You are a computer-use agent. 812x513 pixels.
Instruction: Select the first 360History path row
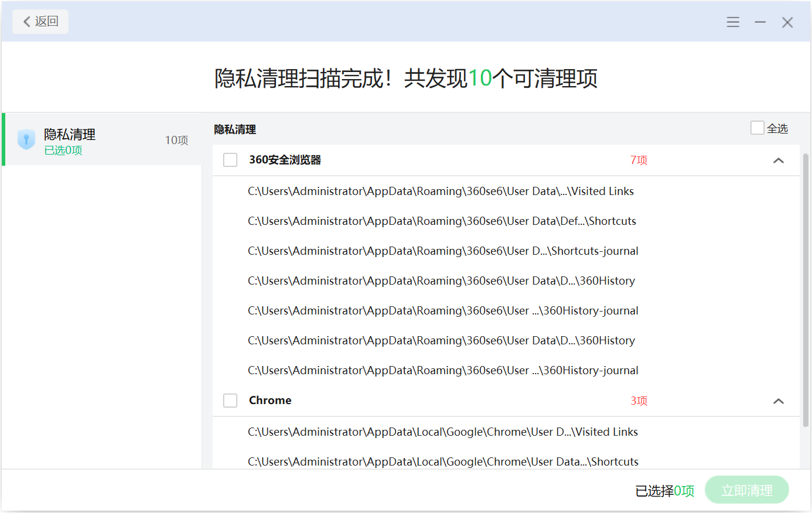click(441, 281)
